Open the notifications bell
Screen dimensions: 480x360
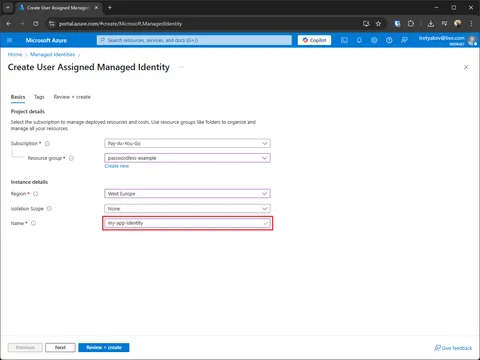[x=359, y=40]
